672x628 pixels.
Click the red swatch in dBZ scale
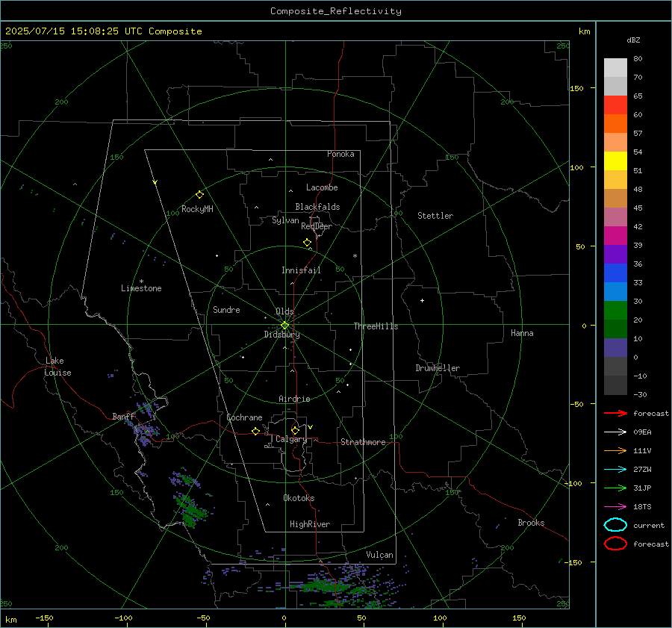615,105
